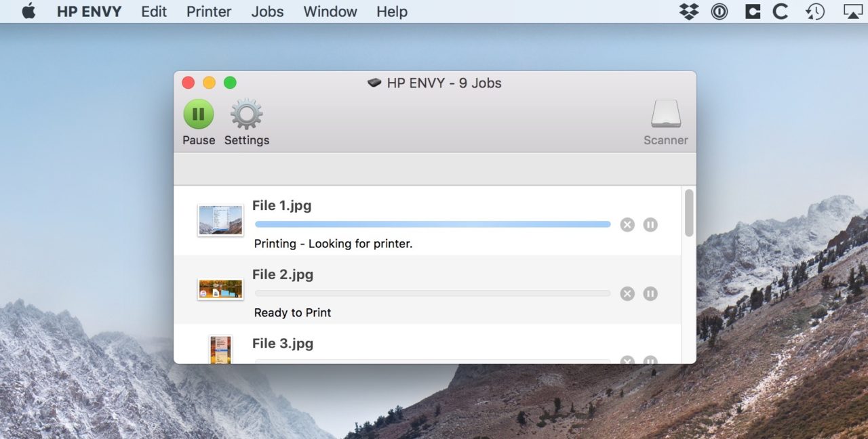Open 1Password menu bar icon
The image size is (868, 439).
tap(719, 12)
